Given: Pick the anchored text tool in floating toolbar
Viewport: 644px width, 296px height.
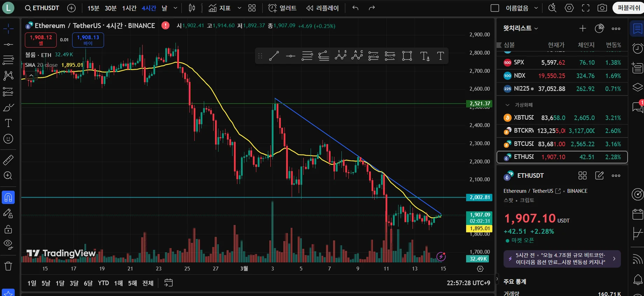Looking at the screenshot, I should click(424, 56).
